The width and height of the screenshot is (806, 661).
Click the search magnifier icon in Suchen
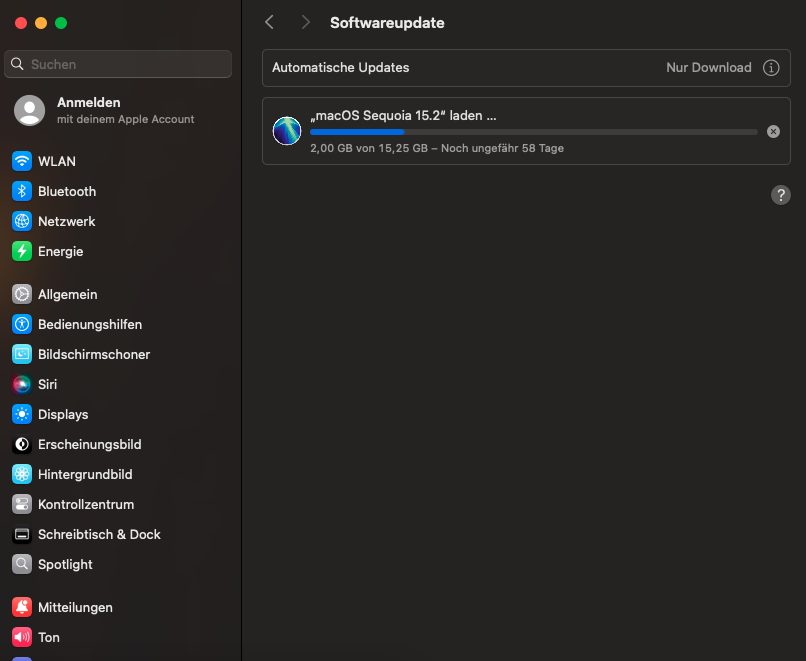pos(17,64)
